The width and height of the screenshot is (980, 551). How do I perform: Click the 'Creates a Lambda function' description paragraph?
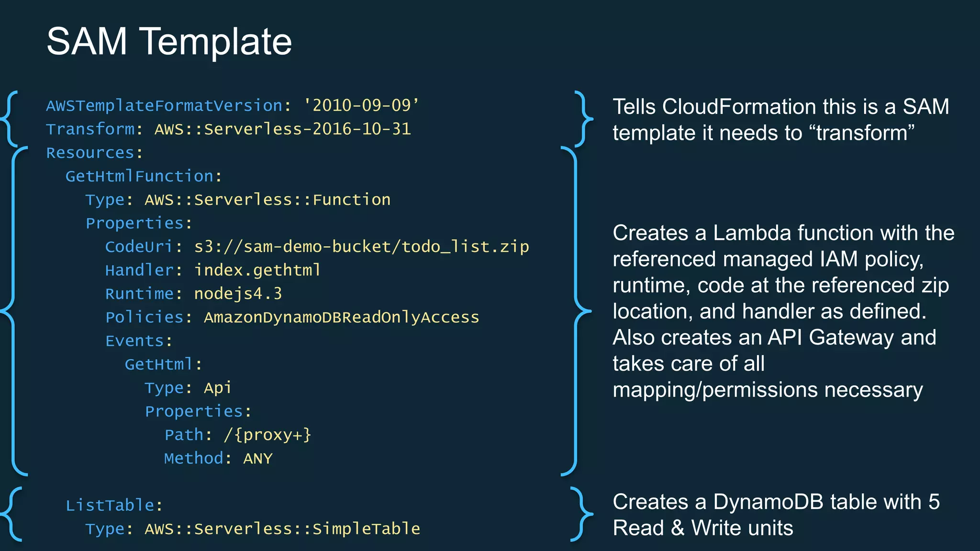(783, 311)
